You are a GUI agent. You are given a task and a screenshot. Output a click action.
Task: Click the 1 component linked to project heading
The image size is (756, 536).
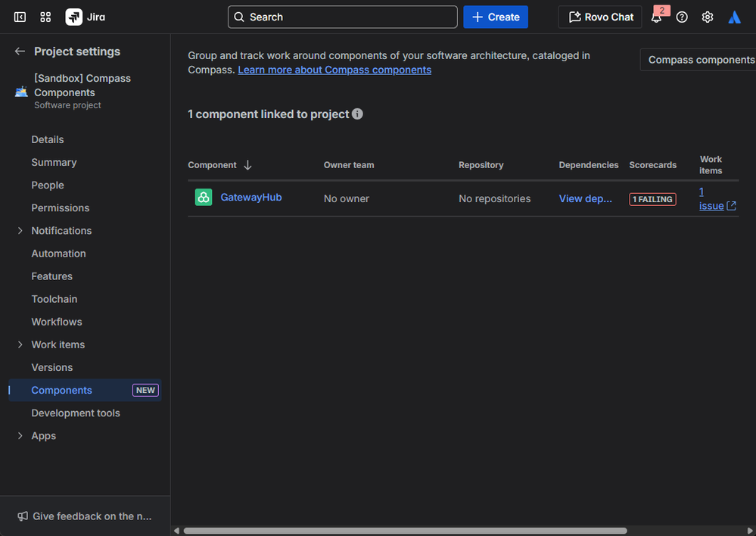(268, 114)
